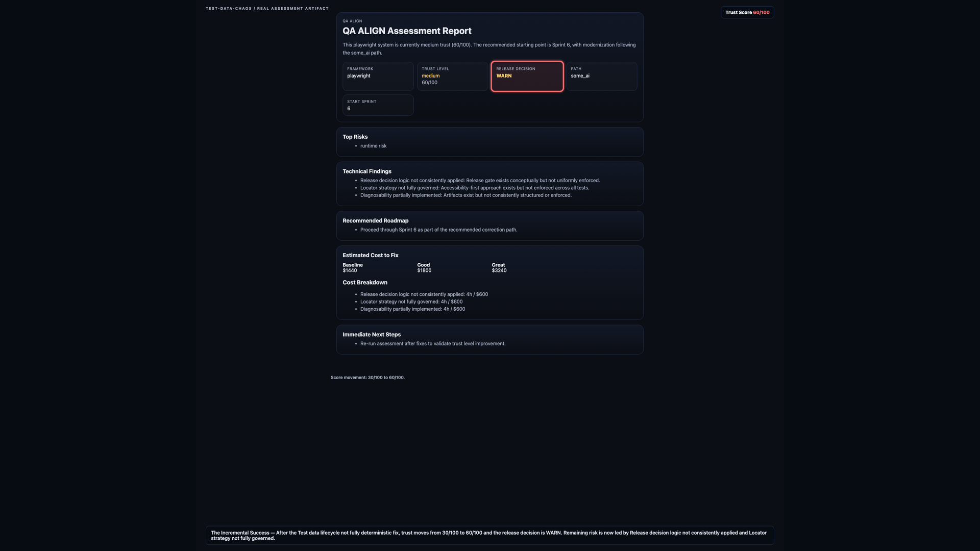The height and width of the screenshot is (551, 980).
Task: Click 'Re-run assessment after fixes' step
Action: 433,344
